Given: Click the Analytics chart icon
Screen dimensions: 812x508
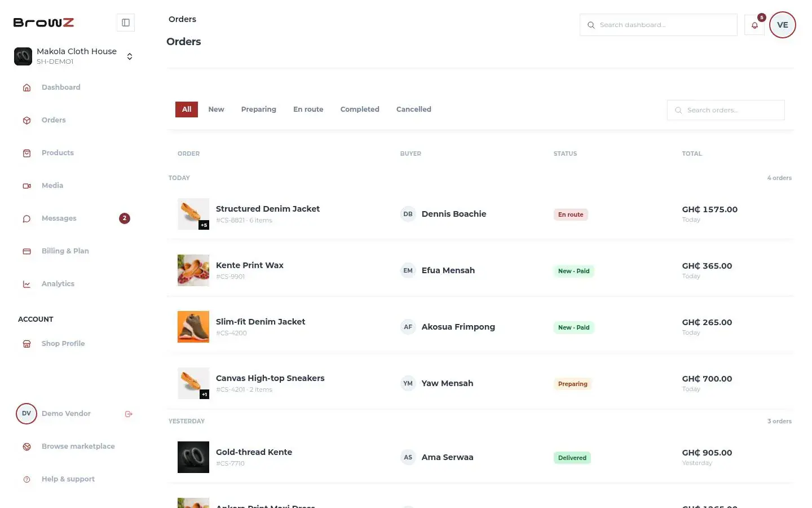Looking at the screenshot, I should 27,284.
